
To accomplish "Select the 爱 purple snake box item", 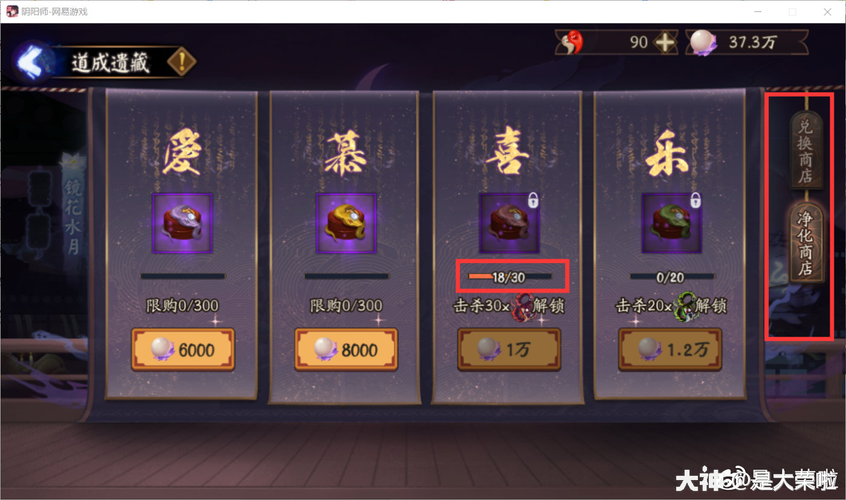I will 182,223.
